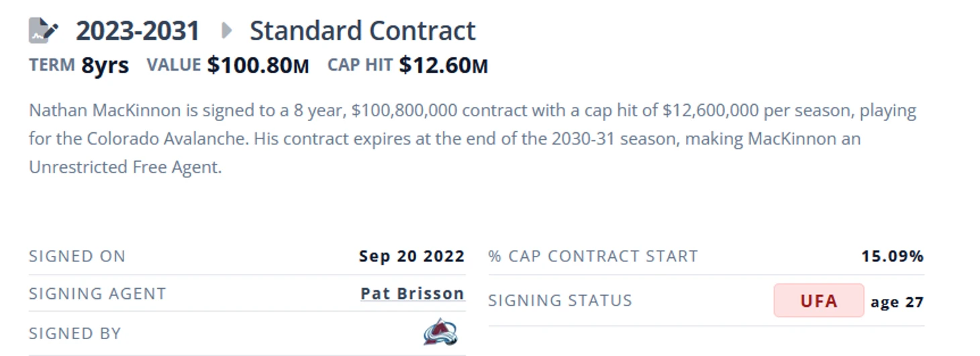980x356 pixels.
Task: Click the $12.60M cap hit amount
Action: point(443,65)
